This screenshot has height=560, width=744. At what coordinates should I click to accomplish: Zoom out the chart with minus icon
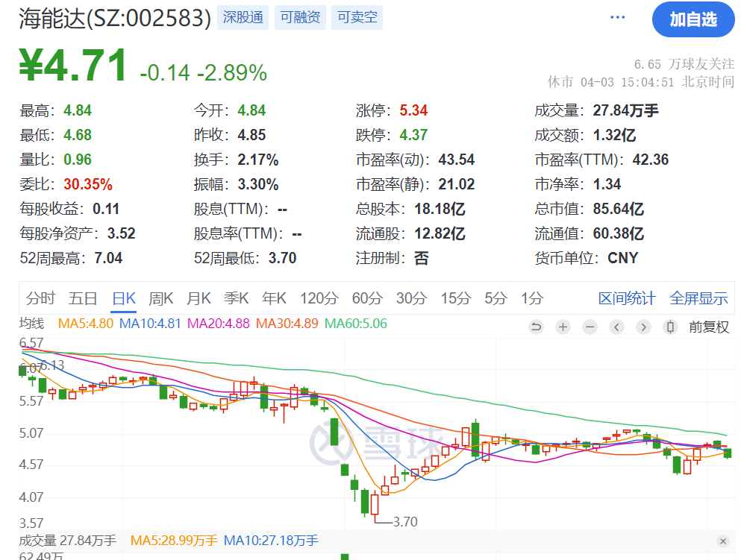coord(590,327)
